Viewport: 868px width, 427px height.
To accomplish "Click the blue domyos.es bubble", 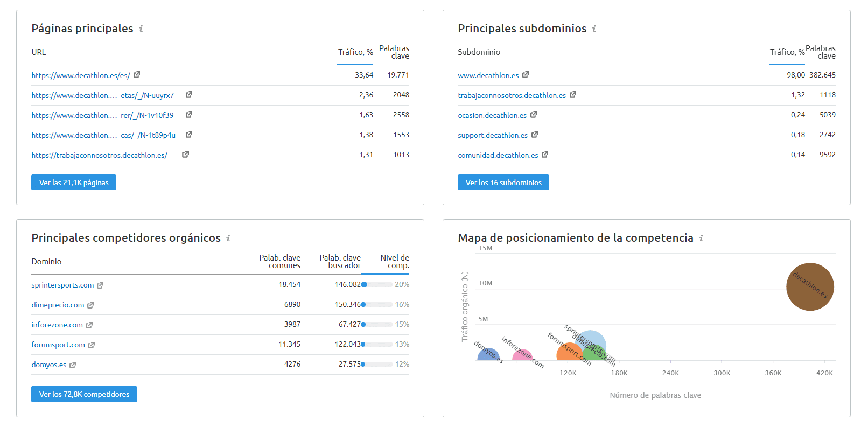I will tap(488, 355).
